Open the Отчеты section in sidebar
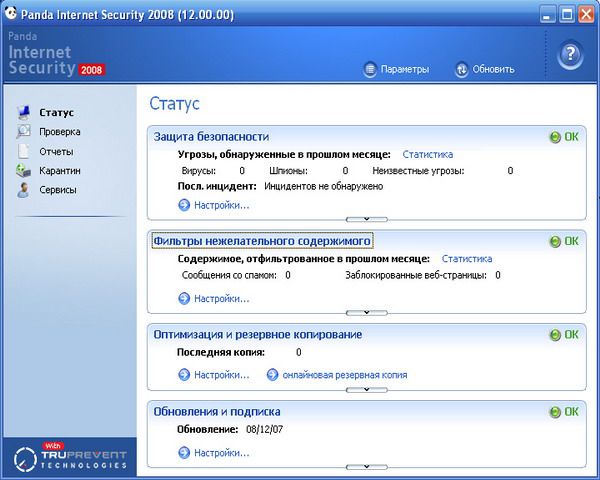The width and height of the screenshot is (600, 480). coord(56,151)
